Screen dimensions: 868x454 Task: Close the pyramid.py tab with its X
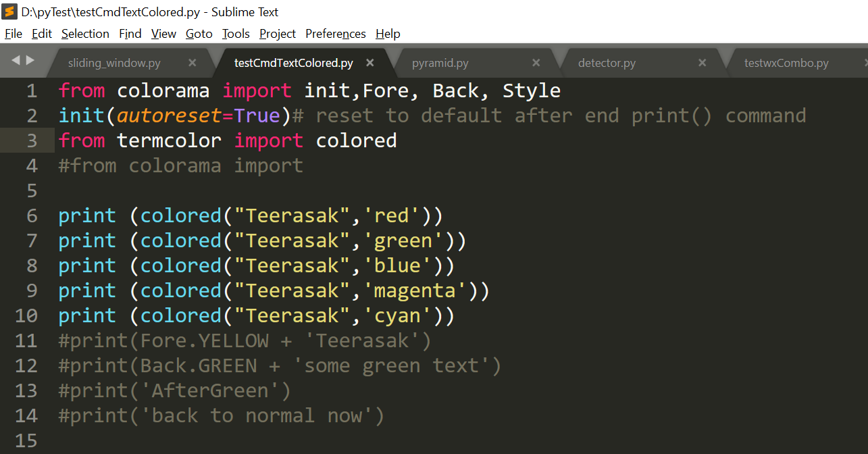pyautogui.click(x=536, y=62)
